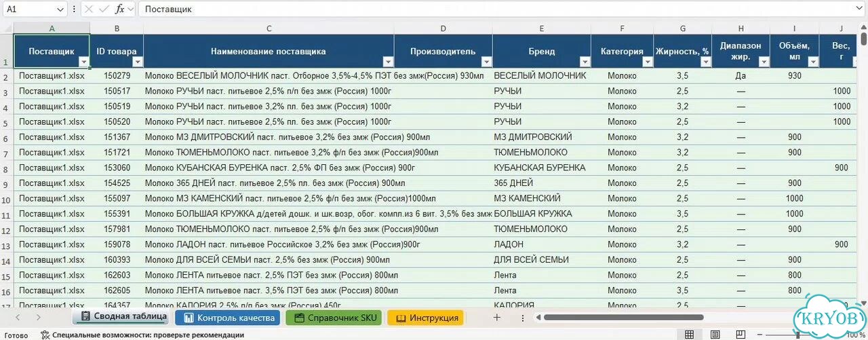Image resolution: width=868 pixels, height=340 pixels.
Task: Select volume cell 930
Action: tap(795, 76)
